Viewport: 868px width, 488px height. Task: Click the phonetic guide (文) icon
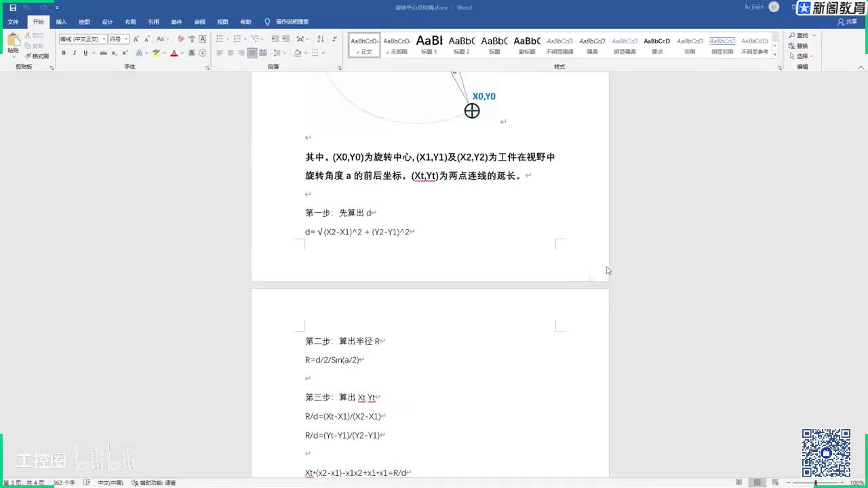click(x=191, y=39)
